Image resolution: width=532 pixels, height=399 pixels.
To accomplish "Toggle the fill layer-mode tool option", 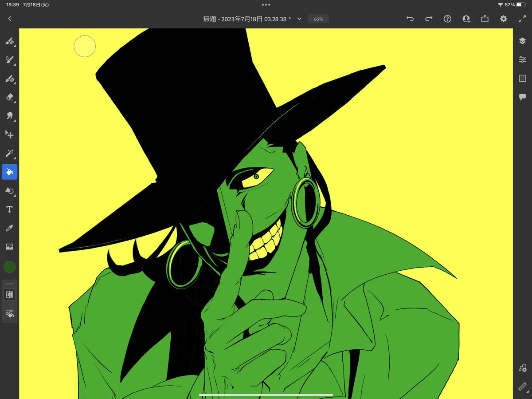I will point(9,294).
